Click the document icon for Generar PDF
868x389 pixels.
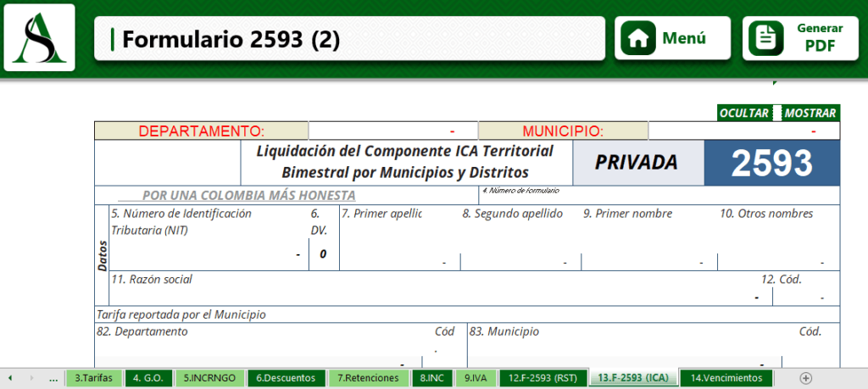[765, 38]
